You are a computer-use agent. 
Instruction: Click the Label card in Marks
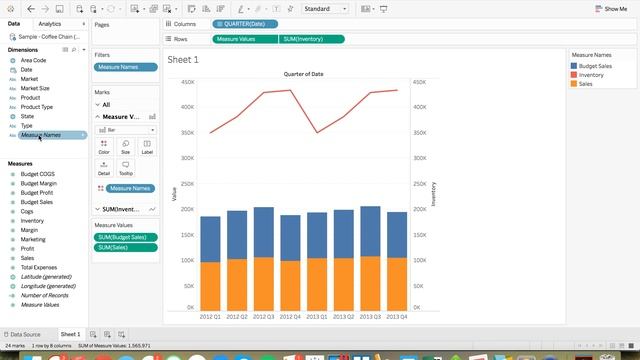147,147
